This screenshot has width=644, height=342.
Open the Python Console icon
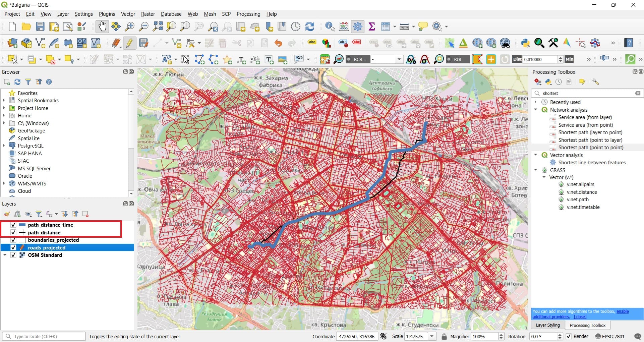point(525,43)
